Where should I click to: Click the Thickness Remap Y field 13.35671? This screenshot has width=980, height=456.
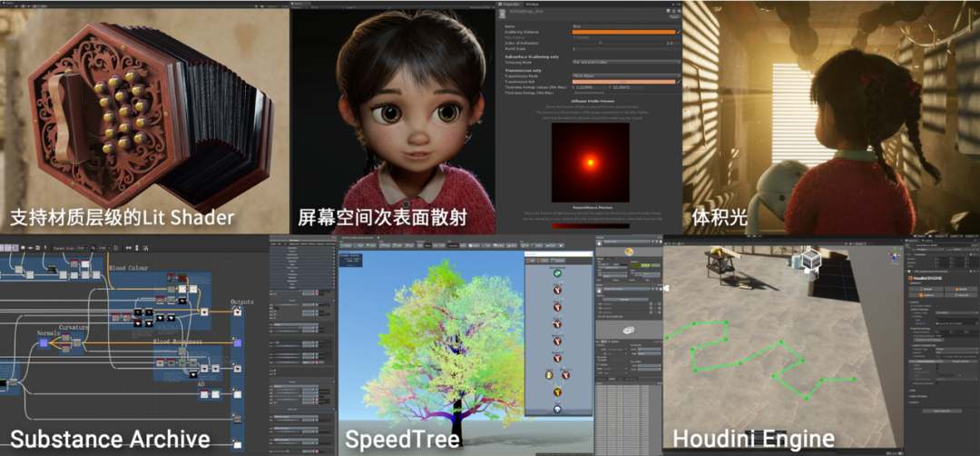pos(628,87)
